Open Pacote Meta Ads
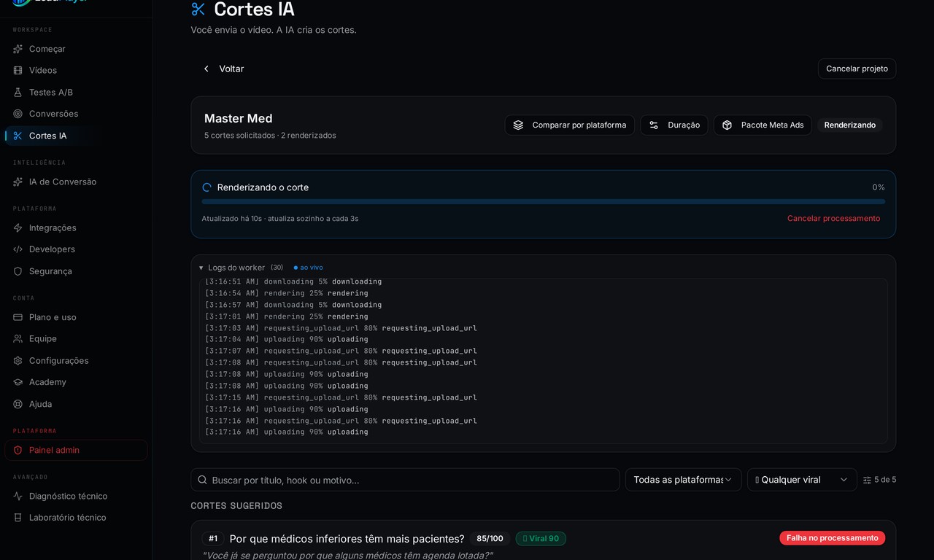Screen dimensions: 934x560 [762, 125]
